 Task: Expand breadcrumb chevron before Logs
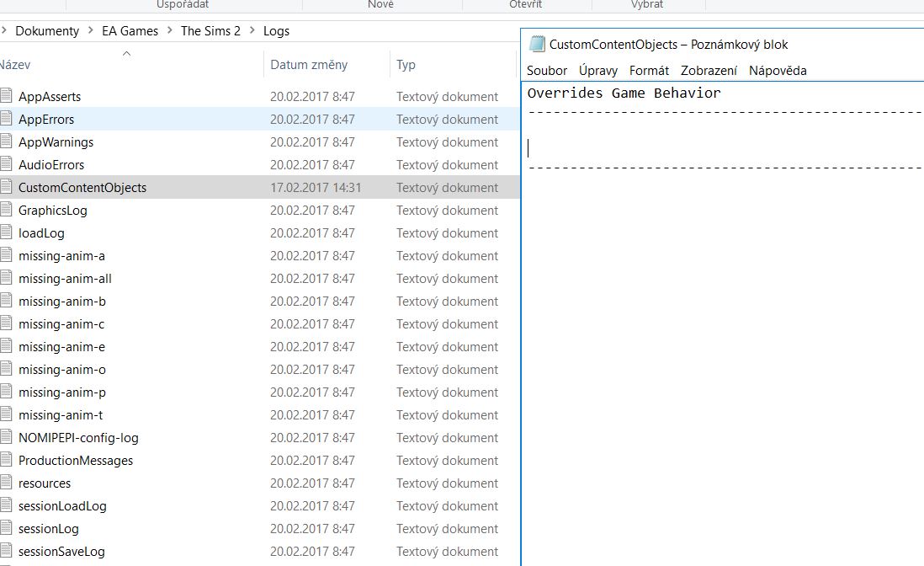pos(252,31)
